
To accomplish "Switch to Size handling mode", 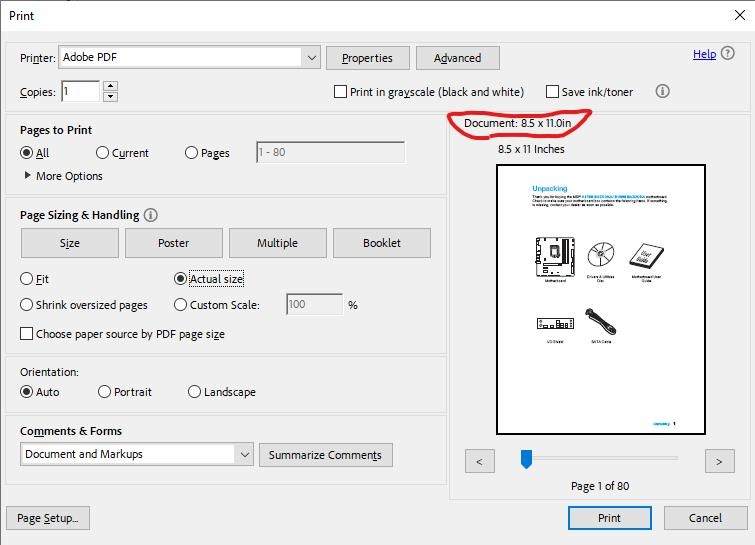I will (70, 243).
